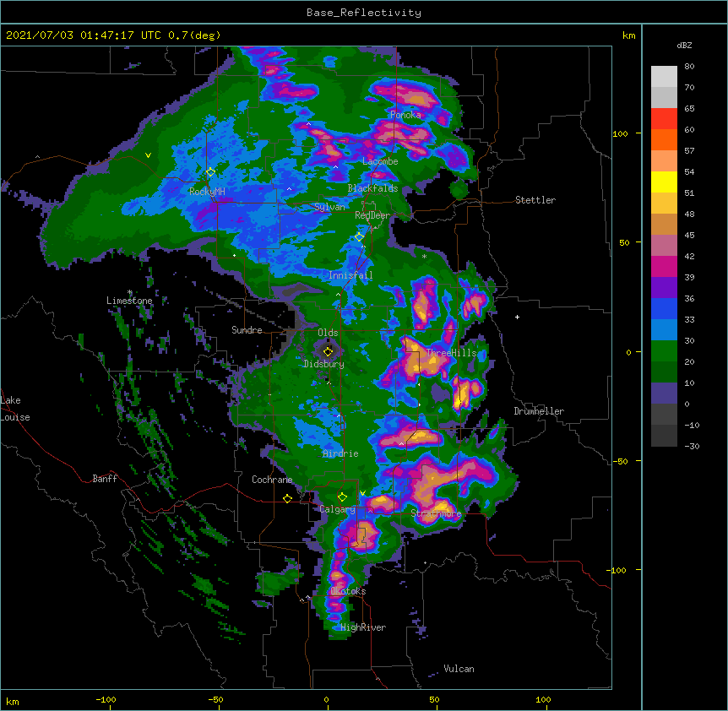The image size is (728, 711).
Task: Select the radar site diamond between Olds and Didsbury
Action: pos(328,351)
